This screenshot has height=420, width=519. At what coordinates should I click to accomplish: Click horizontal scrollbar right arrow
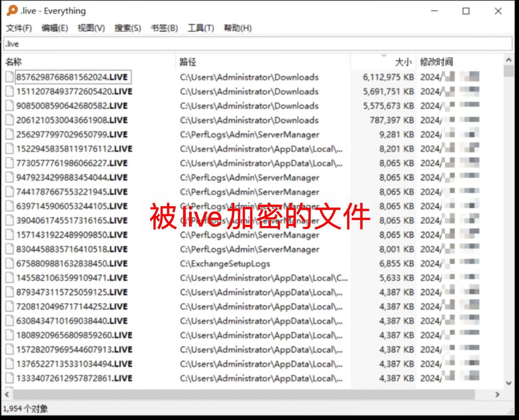498,395
